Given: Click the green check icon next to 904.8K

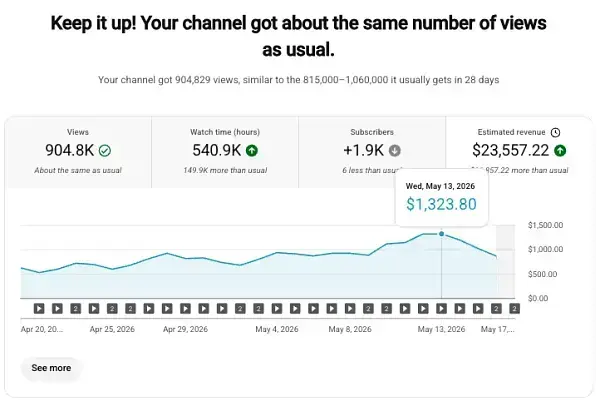Looking at the screenshot, I should pos(105,151).
